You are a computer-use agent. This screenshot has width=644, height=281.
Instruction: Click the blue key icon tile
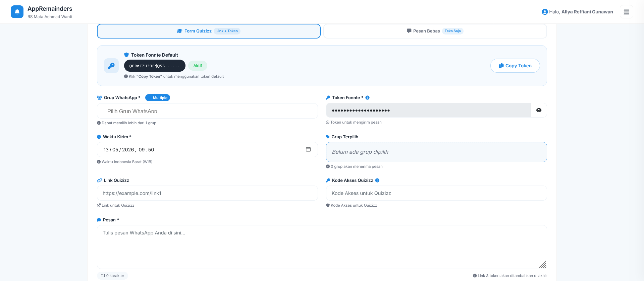click(x=111, y=66)
